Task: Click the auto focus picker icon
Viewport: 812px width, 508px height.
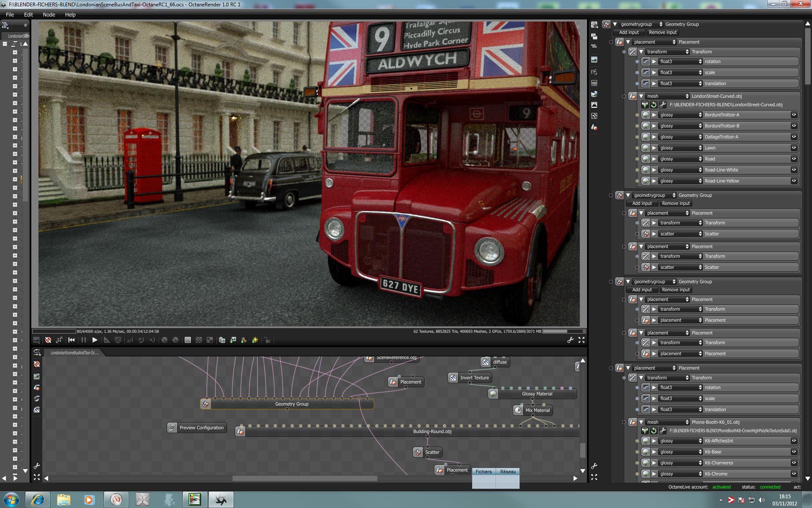Action: [x=130, y=340]
